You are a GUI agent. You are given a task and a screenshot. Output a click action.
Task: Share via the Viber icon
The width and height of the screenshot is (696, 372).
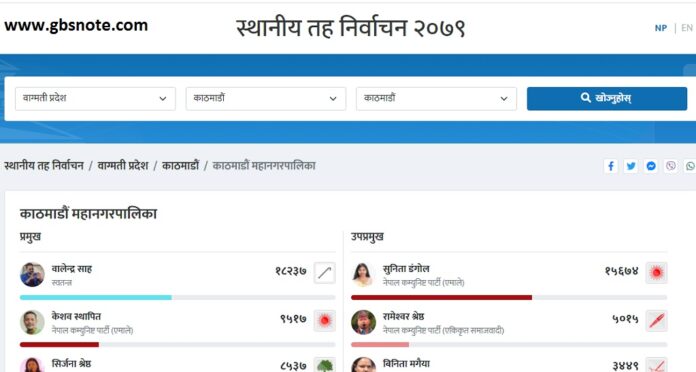[x=671, y=166]
